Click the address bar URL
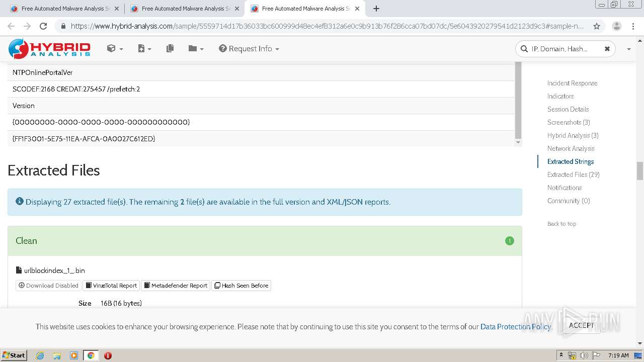The width and height of the screenshot is (644, 362). [327, 26]
